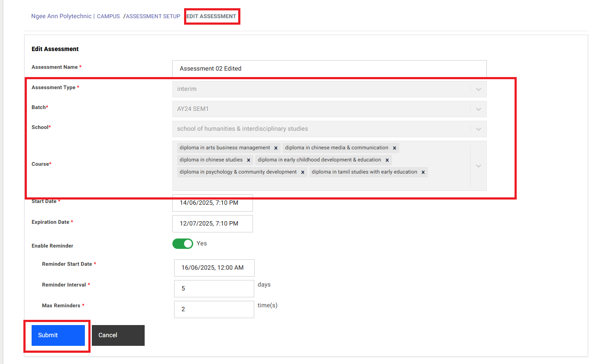Go to CAMPUS breadcrumb
This screenshot has width=599, height=364.
108,16
